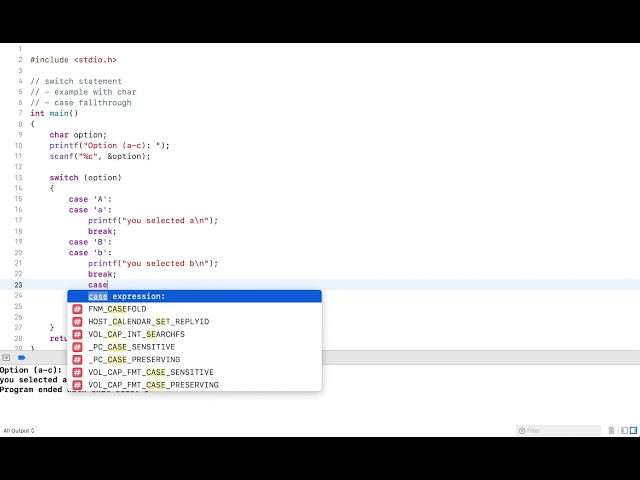Select VOL_CAP_FMT_CASE_PRESERVING suggestion
The image size is (640, 480).
coord(194,385)
